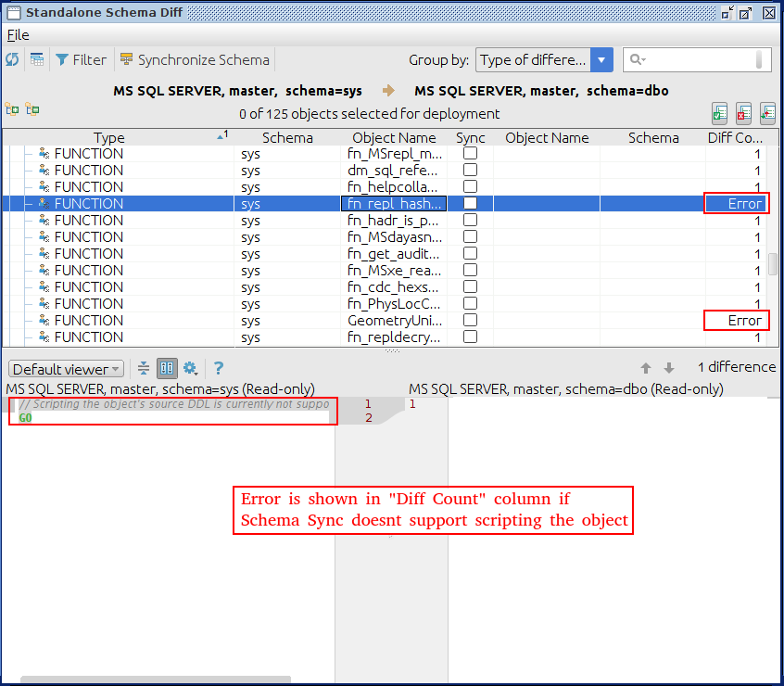Go to previous difference arrow
The width and height of the screenshot is (784, 686).
646,368
